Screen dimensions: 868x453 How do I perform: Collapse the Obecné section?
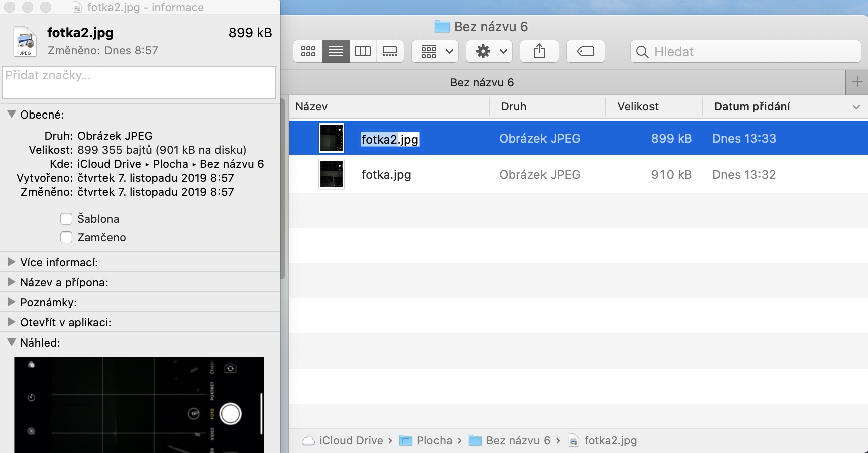12,114
